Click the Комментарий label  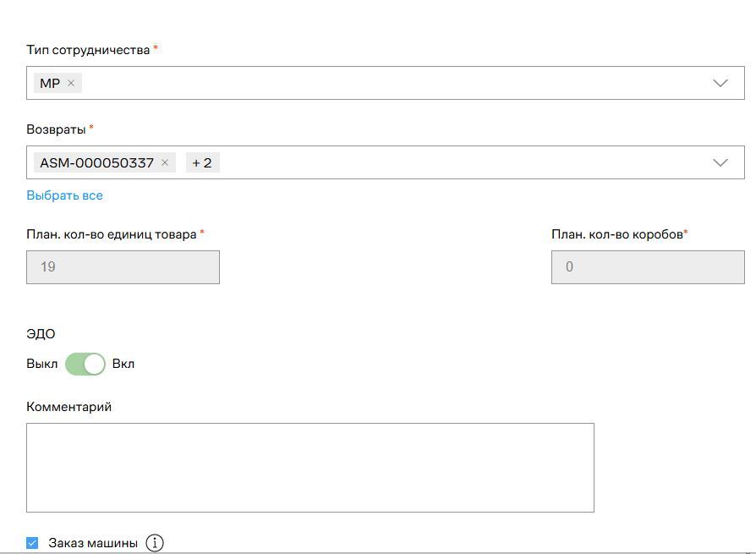[68, 407]
